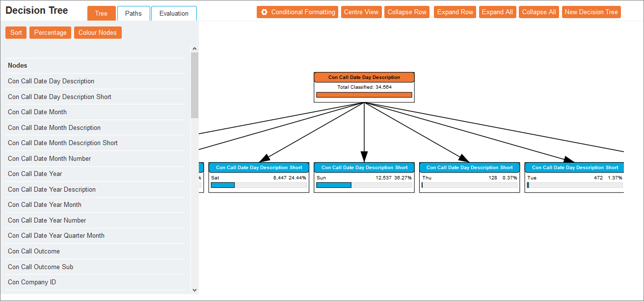Select 'Con Call Date Year Description' entry

pyautogui.click(x=96, y=190)
